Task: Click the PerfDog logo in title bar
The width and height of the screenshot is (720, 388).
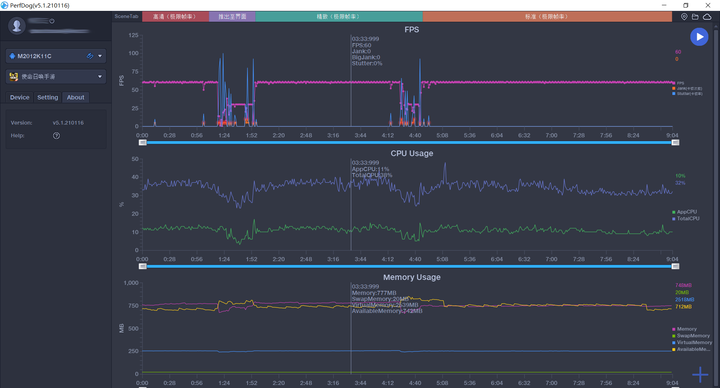Action: (x=5, y=5)
